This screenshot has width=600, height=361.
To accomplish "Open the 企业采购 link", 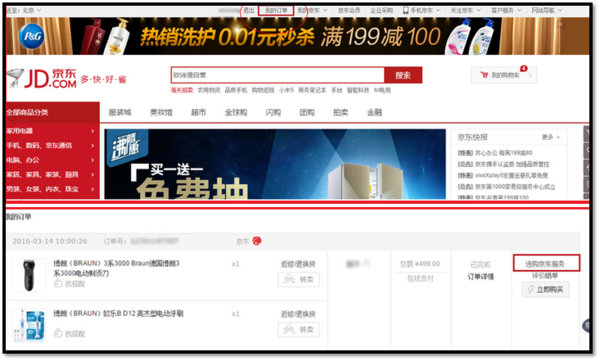I will [382, 10].
